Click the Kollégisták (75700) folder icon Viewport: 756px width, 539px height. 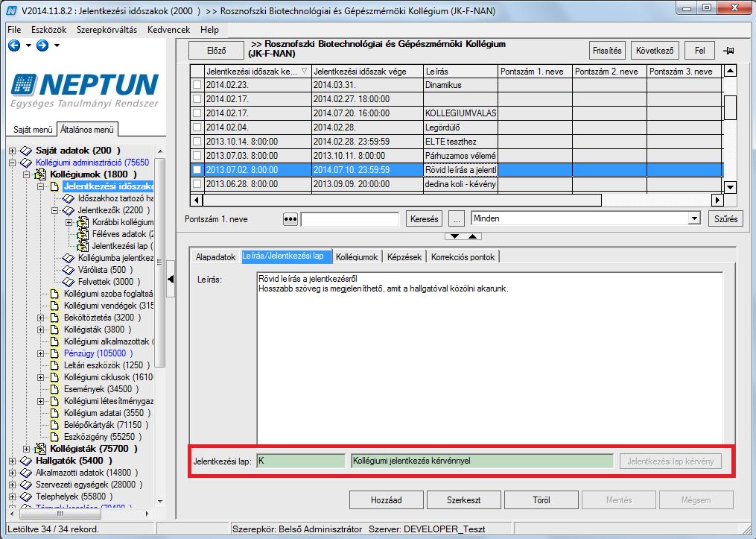pos(41,449)
